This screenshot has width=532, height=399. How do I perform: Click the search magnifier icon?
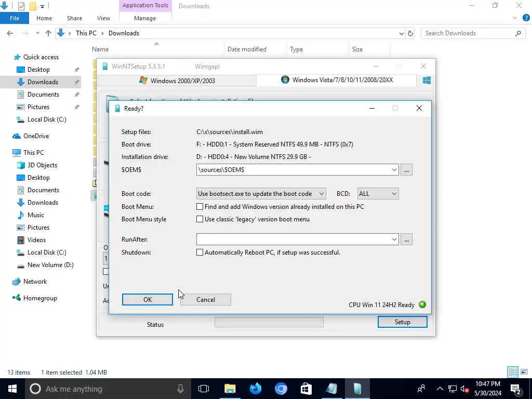point(518,33)
